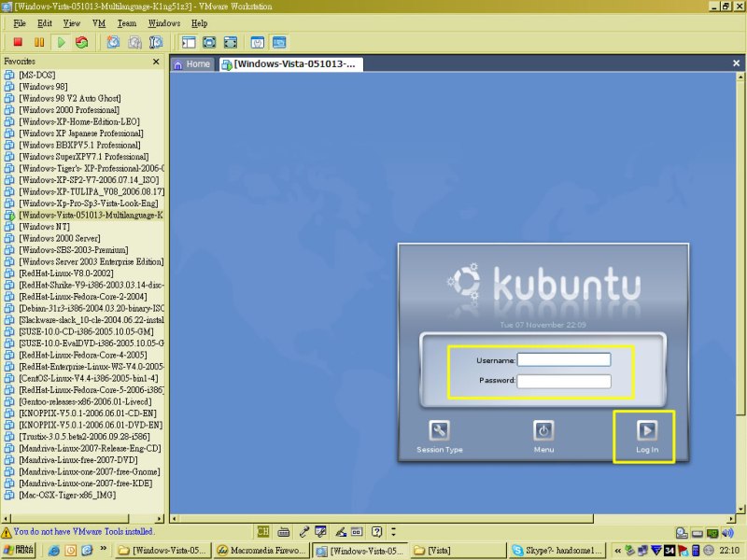Power on the VM with green play icon
Image resolution: width=747 pixels, height=560 pixels.
point(61,42)
